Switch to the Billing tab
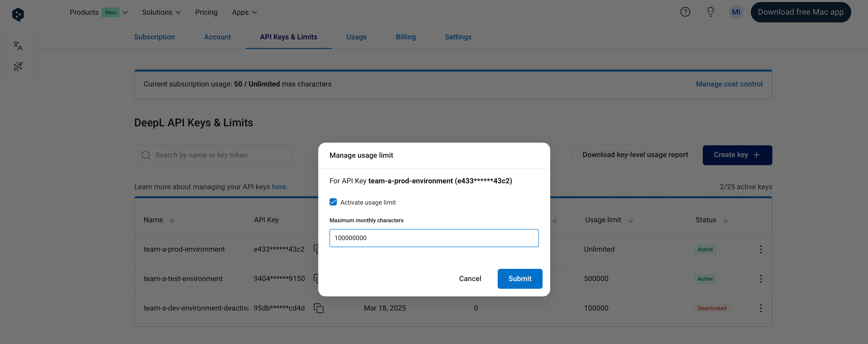868x344 pixels. pos(405,37)
